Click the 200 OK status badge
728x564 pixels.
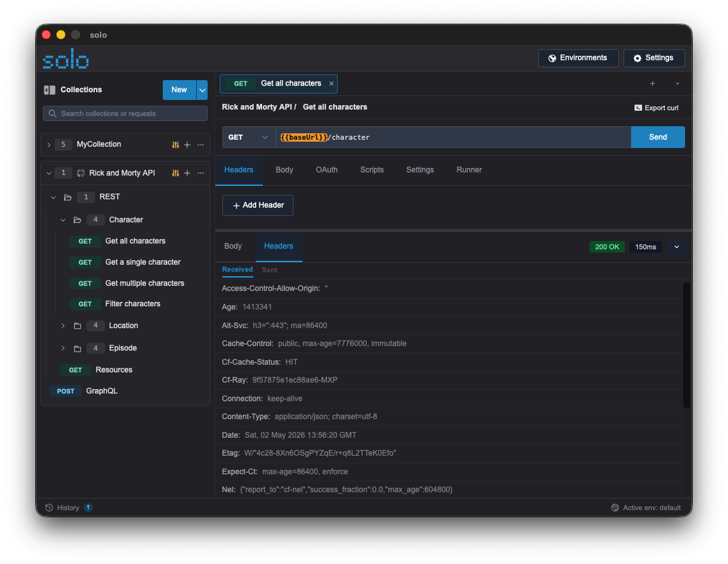[x=607, y=247]
